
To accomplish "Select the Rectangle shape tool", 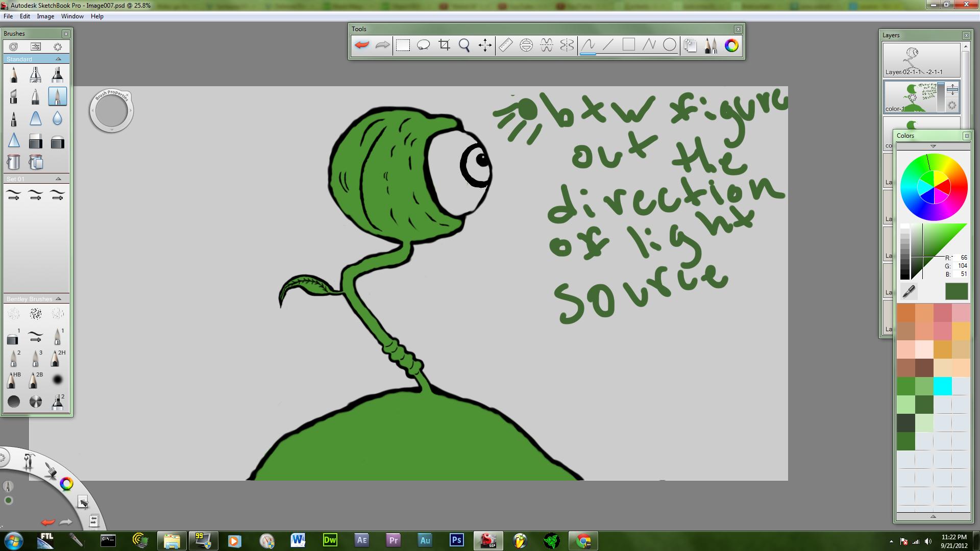I will (629, 45).
